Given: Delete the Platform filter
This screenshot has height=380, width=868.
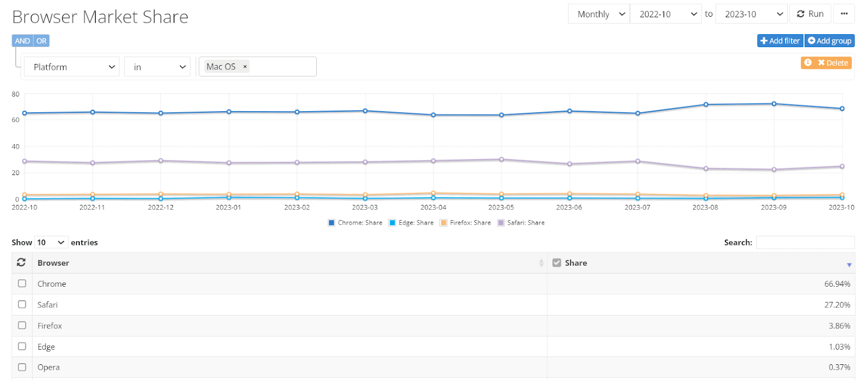Looking at the screenshot, I should pos(833,63).
